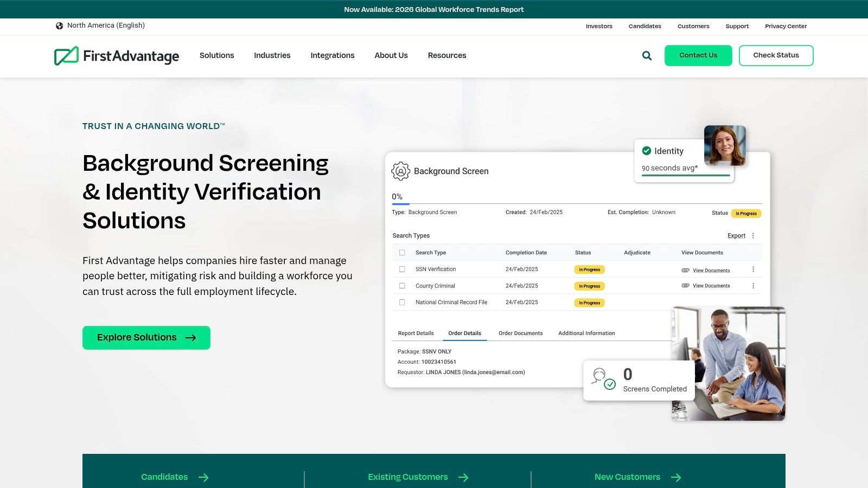Open the North America (English) region selector
The width and height of the screenshot is (868, 488).
click(100, 25)
